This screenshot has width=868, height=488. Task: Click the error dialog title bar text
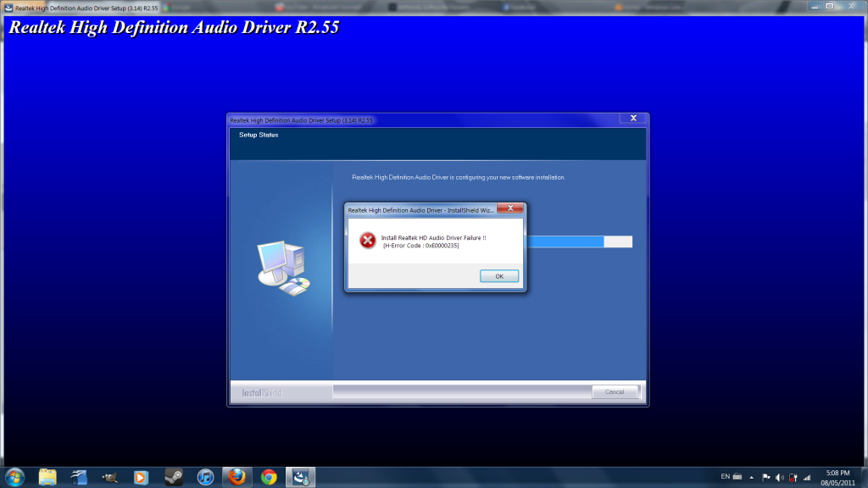pyautogui.click(x=420, y=210)
